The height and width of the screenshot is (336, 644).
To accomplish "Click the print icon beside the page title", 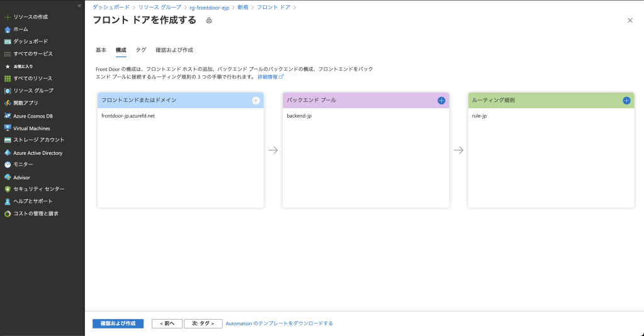I will pos(209,21).
